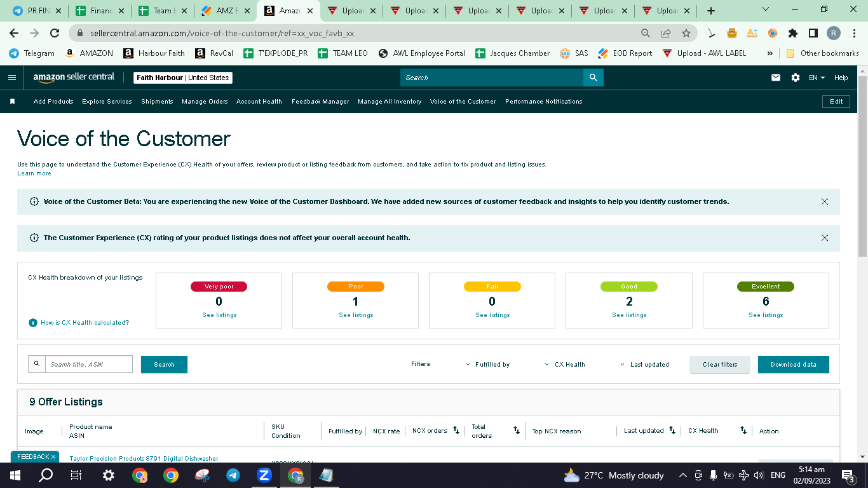Close the CX rating account health notice
868x488 pixels.
pos(825,238)
